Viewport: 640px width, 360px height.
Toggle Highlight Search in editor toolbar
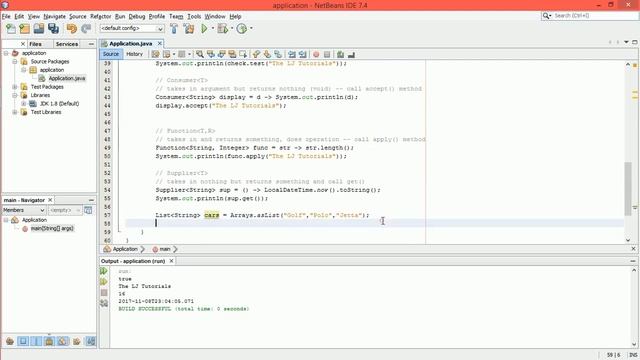pos(232,54)
